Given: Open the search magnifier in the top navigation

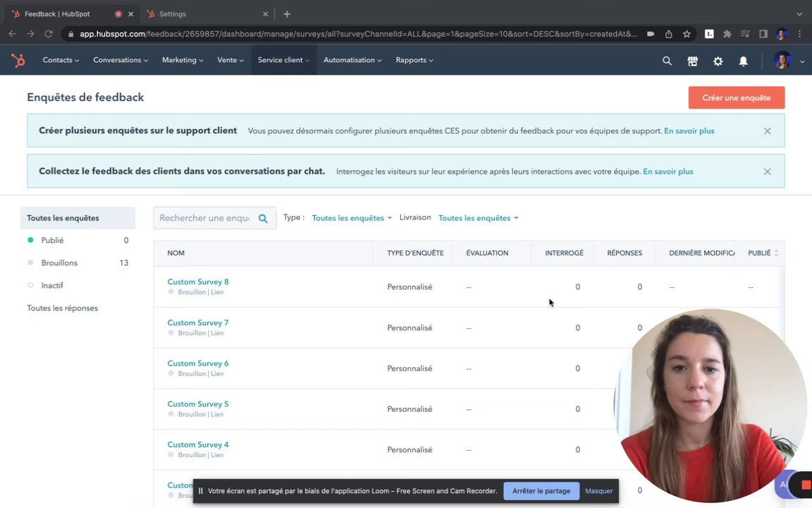Looking at the screenshot, I should coord(667,61).
